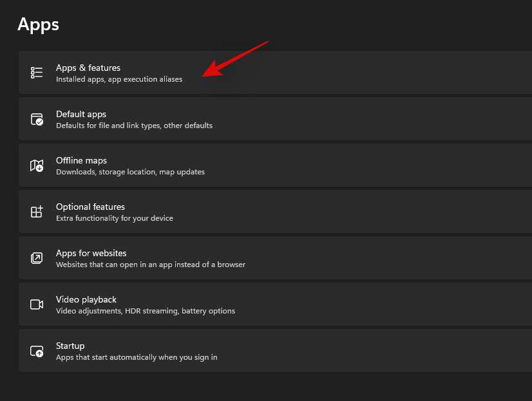Click 'Installed apps, app execution aliases' text
532x401 pixels.
(119, 79)
